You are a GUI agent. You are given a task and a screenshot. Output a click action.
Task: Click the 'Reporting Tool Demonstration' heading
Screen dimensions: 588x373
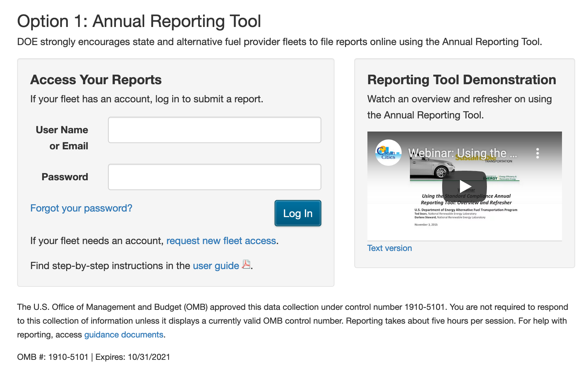click(x=462, y=80)
